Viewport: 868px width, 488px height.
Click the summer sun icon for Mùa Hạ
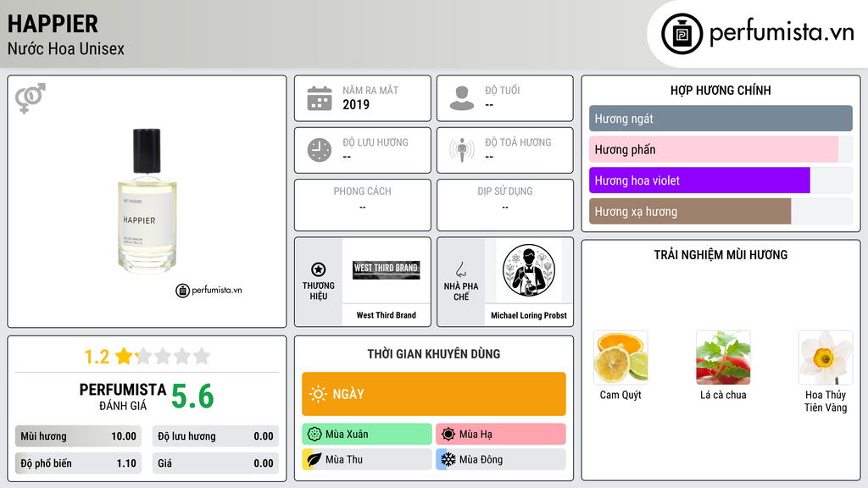pos(448,435)
